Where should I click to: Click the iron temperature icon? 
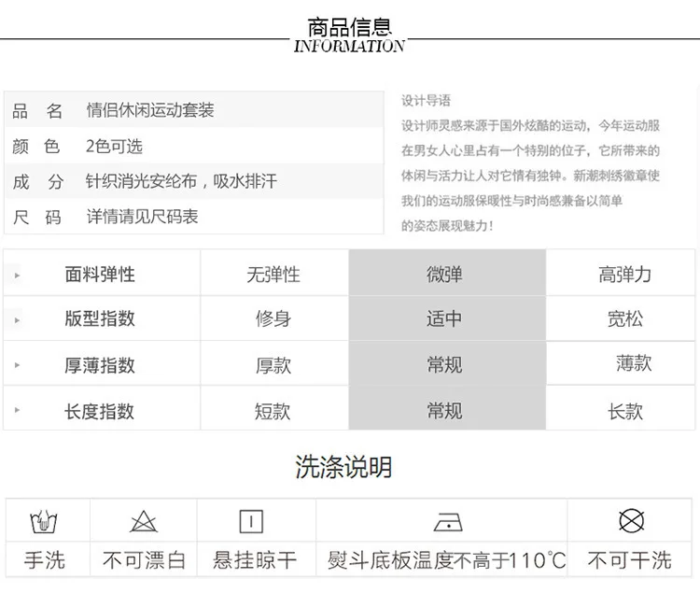[x=448, y=522]
